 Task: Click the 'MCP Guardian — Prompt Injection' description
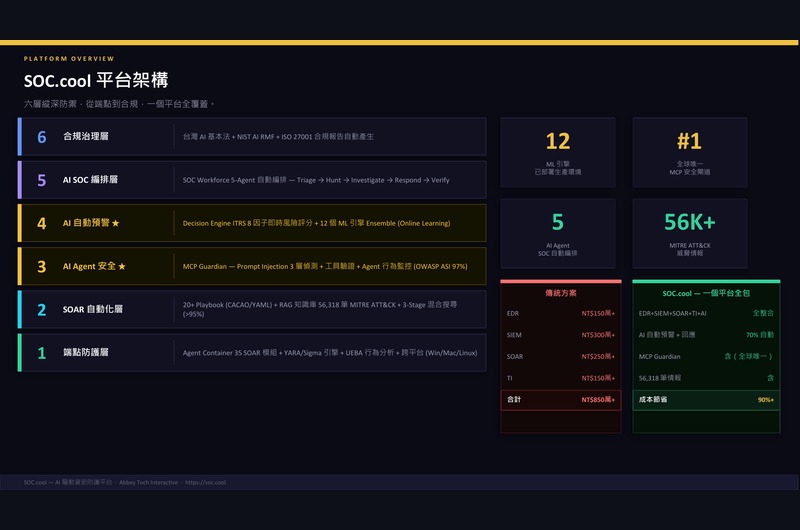coord(325,266)
